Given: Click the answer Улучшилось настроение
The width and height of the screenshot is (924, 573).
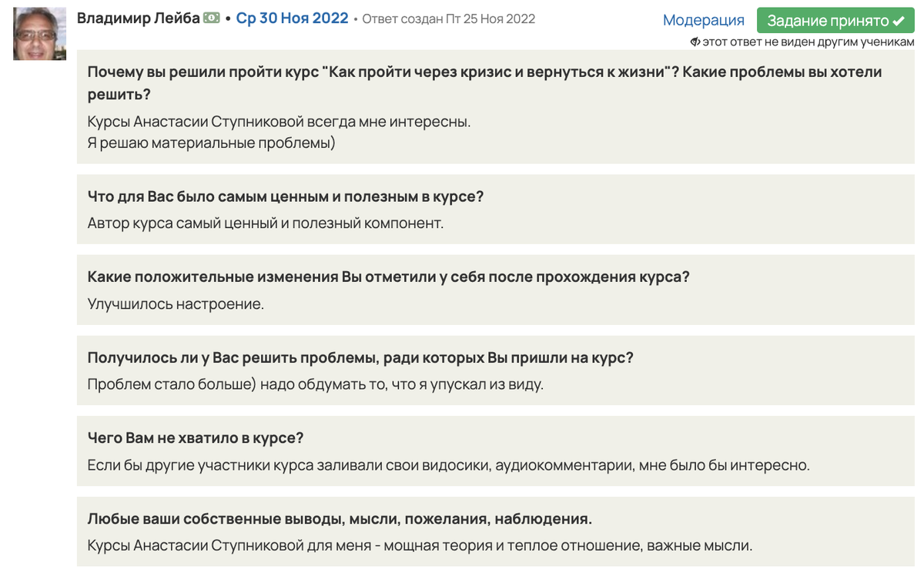Looking at the screenshot, I should [176, 304].
